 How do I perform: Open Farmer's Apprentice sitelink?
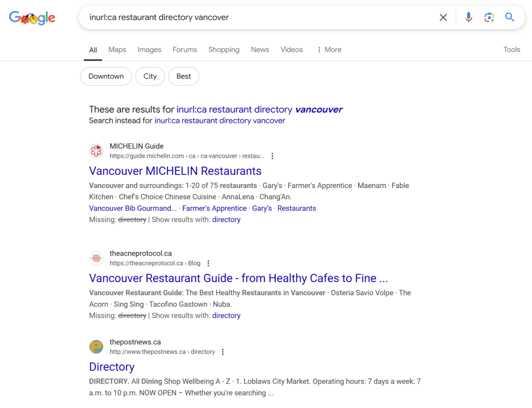click(x=214, y=208)
